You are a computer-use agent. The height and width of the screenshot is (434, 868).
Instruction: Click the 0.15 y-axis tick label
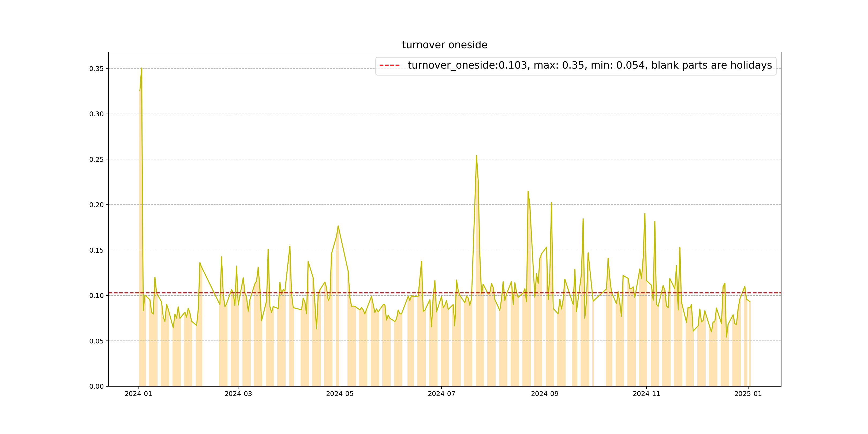coord(96,250)
